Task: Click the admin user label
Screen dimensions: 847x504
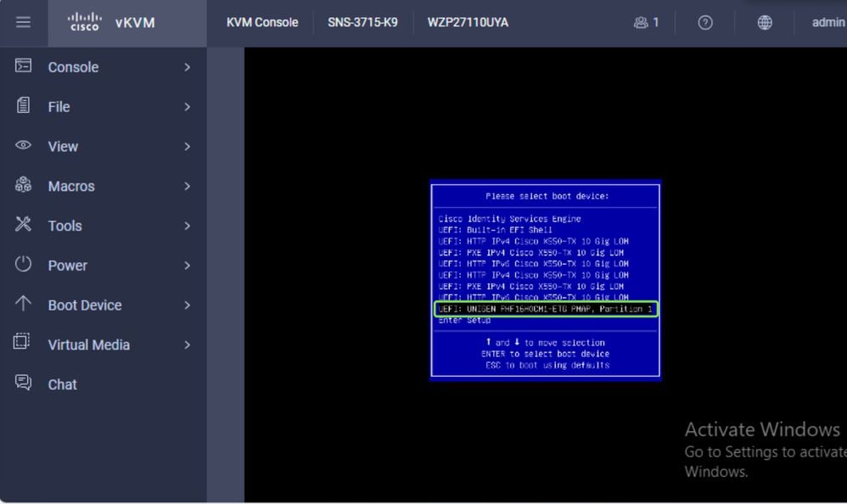Action: pos(828,23)
